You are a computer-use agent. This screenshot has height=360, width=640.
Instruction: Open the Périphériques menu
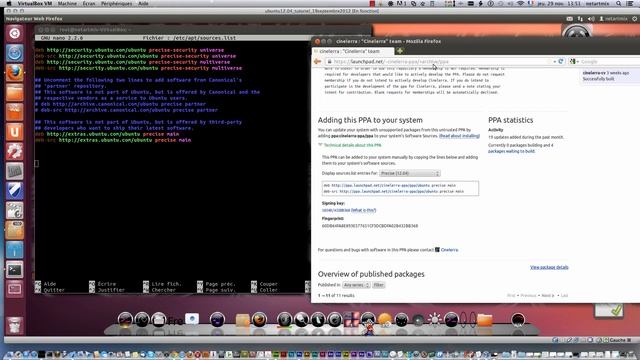click(x=116, y=4)
